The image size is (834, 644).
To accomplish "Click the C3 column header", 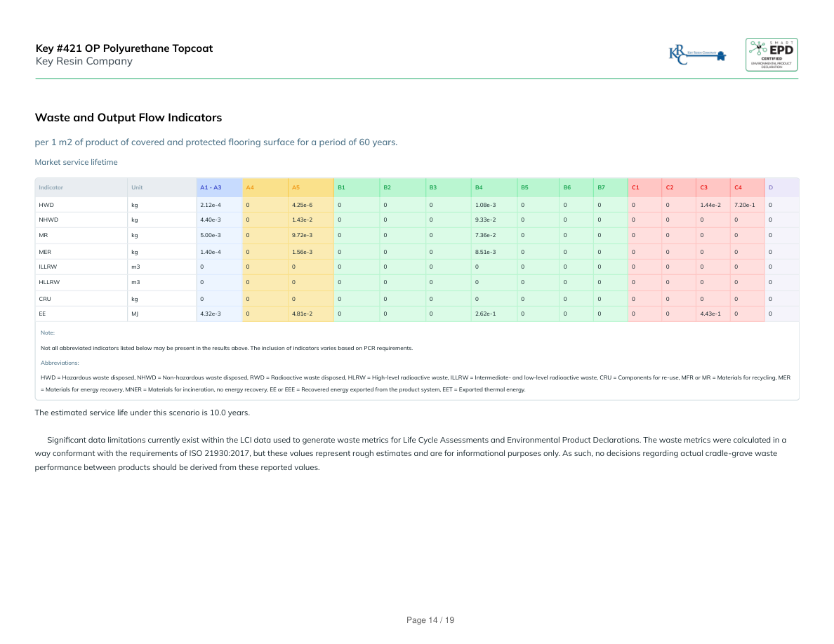I will click(703, 187).
